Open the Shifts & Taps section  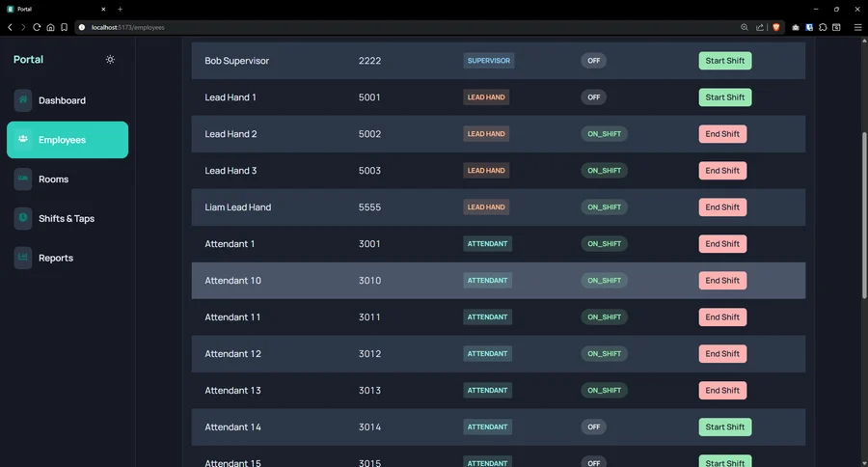[68, 218]
